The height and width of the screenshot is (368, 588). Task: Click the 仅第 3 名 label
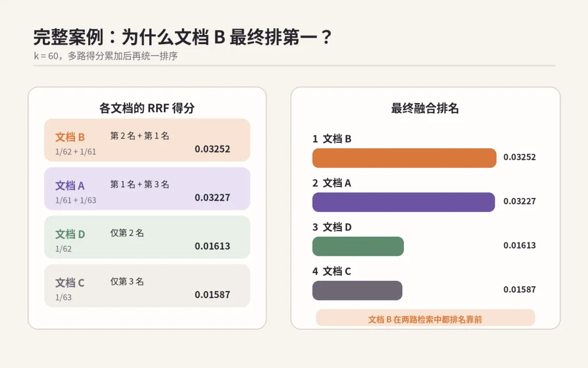(x=127, y=281)
